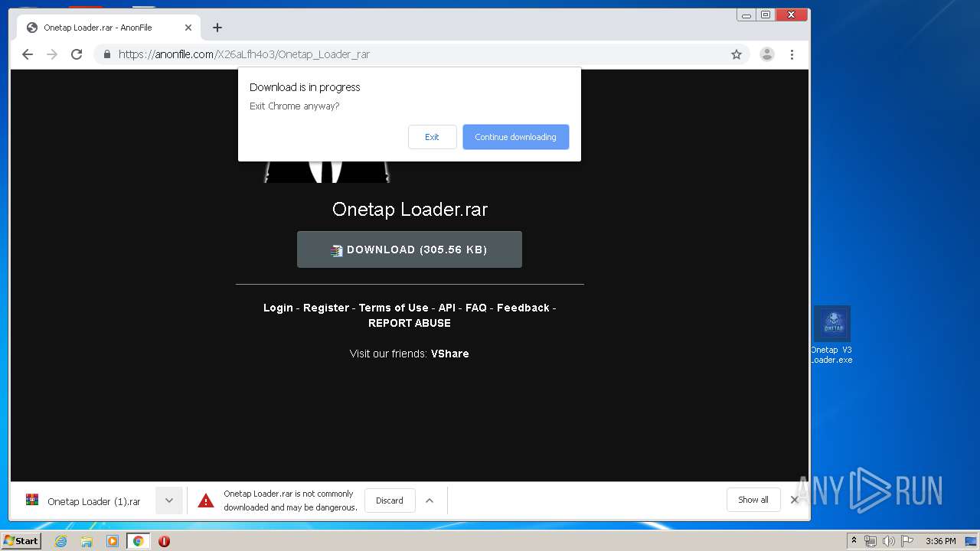Show hidden tray icons arrow
This screenshot has height=551, width=980.
854,541
